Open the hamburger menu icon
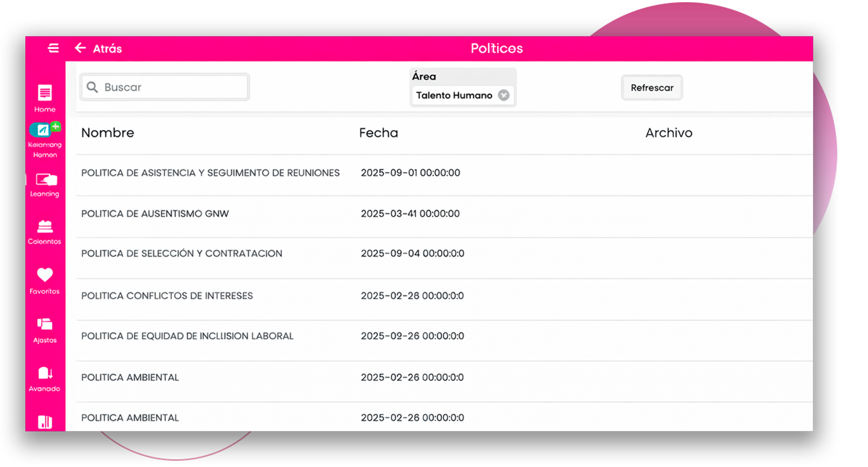The width and height of the screenshot is (868, 467). click(x=53, y=48)
